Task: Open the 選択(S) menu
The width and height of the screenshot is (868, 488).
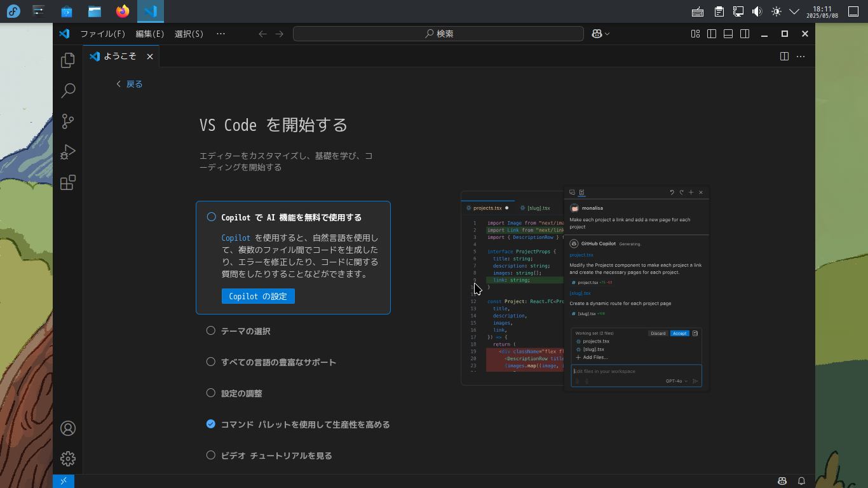Action: point(189,34)
